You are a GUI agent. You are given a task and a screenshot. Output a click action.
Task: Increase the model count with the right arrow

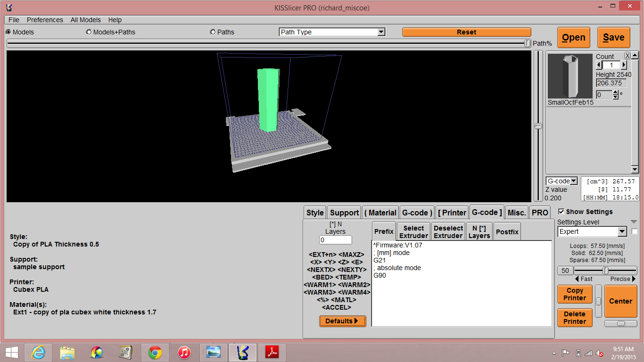click(x=624, y=65)
